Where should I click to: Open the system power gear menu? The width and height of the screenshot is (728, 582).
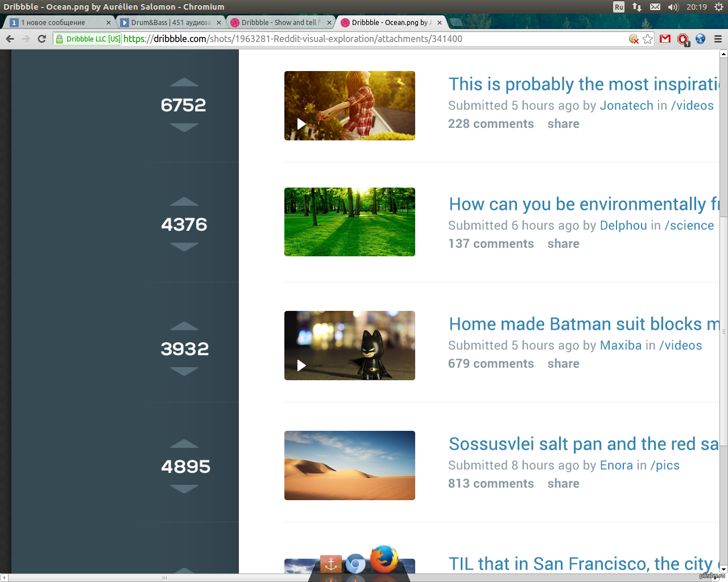(x=719, y=7)
